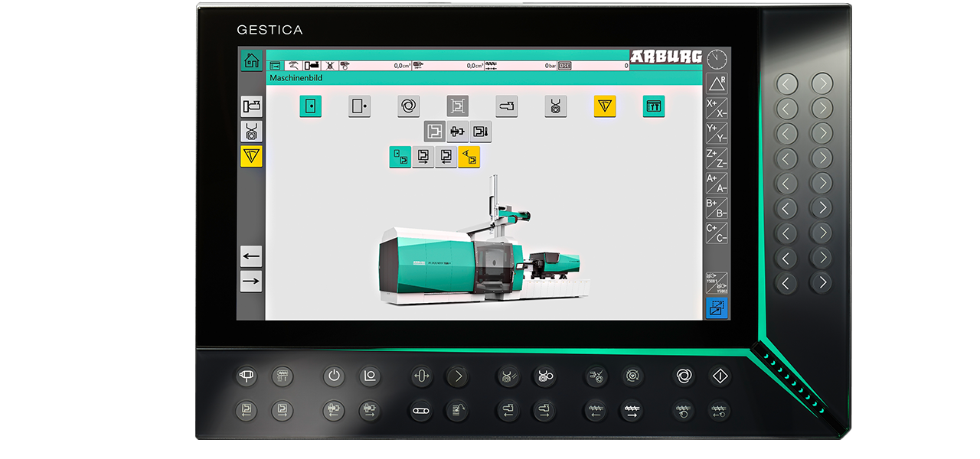Screen dimensions: 980x459
Task: Click the blue icon at bottom right of screen
Action: [x=717, y=308]
